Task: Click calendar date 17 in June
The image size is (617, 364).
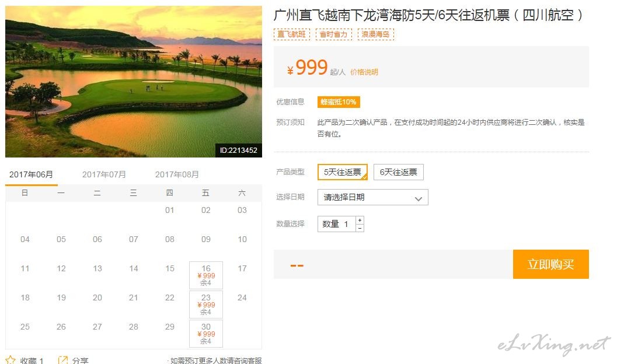Action: (242, 268)
